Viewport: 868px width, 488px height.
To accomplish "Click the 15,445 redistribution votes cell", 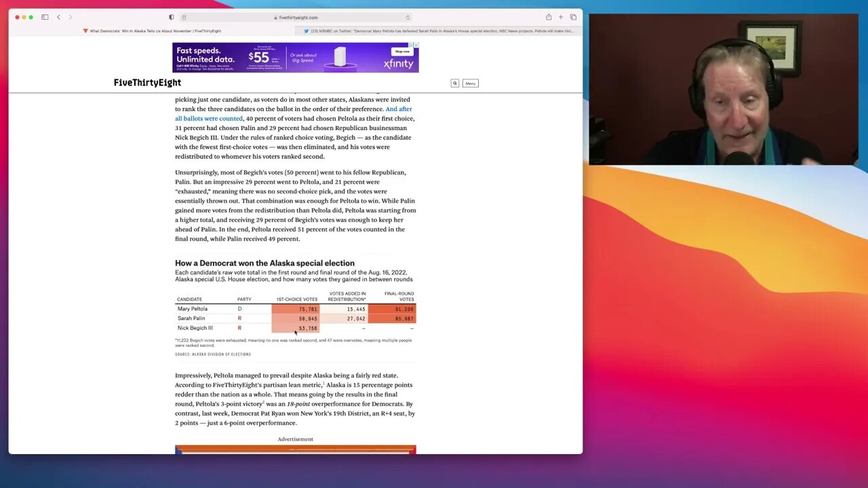I will tap(344, 309).
